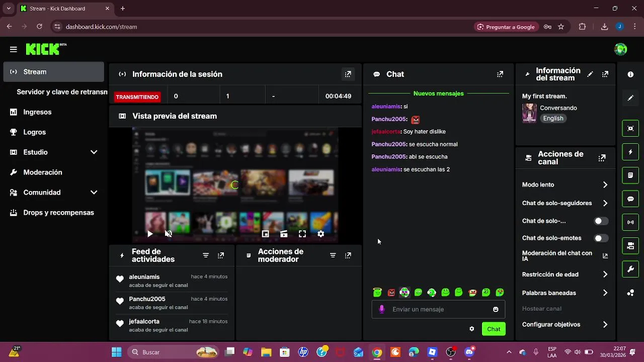The width and height of the screenshot is (644, 362).
Task: Enable the Chat de solo-emotes switch
Action: point(601,238)
